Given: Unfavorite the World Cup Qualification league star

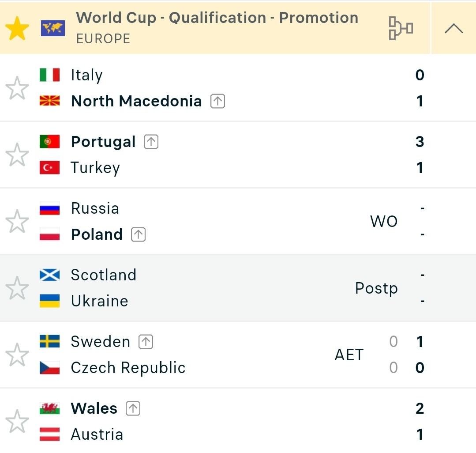Looking at the screenshot, I should pos(17,28).
